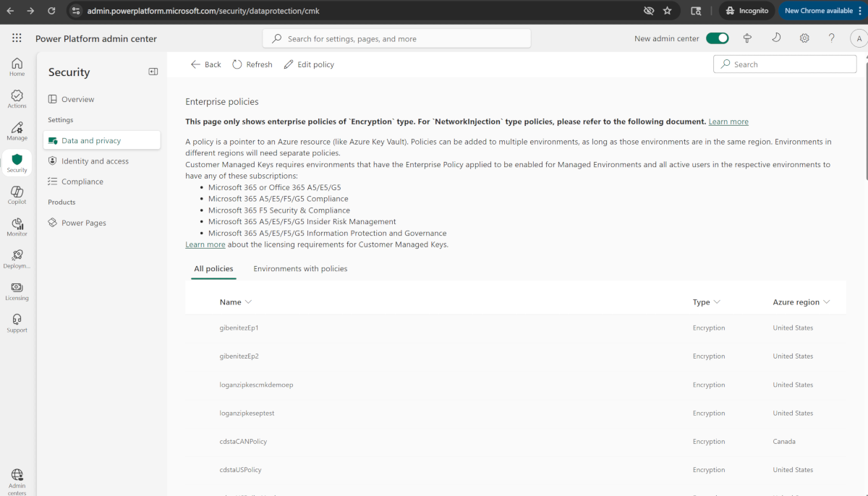This screenshot has height=496, width=868.
Task: Open the settings gear in the top bar
Action: coord(804,38)
